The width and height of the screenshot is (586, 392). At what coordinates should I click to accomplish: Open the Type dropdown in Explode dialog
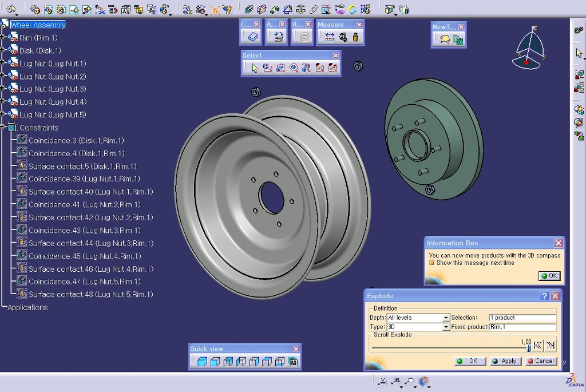(x=446, y=327)
